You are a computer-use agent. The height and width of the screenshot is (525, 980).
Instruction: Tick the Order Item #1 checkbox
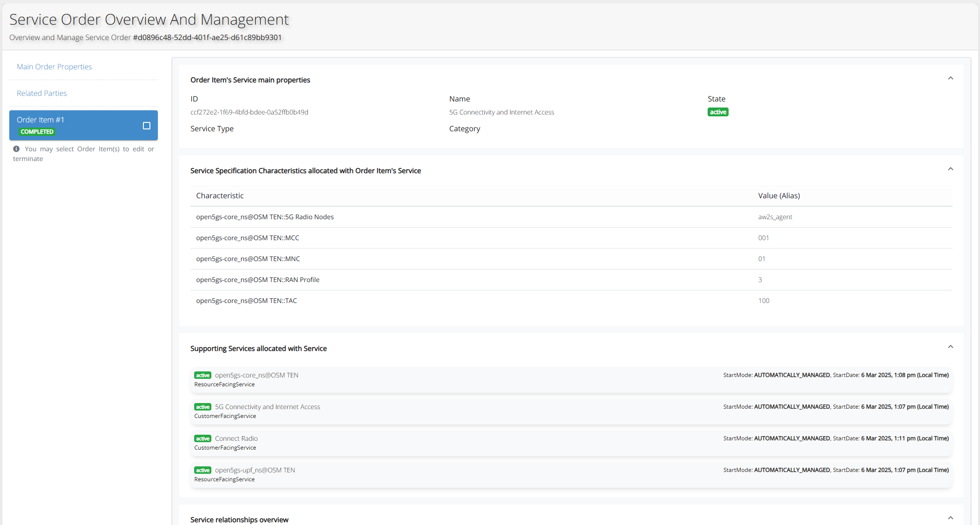click(147, 126)
